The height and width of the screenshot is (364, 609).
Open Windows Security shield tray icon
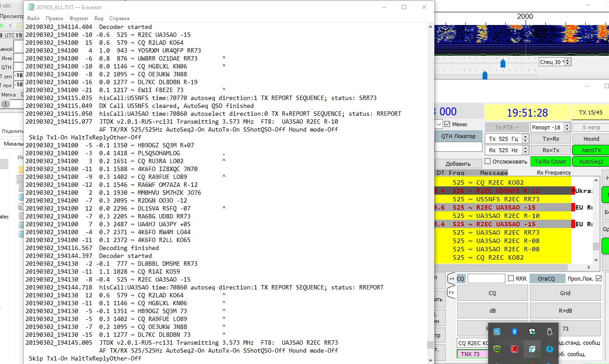[x=532, y=332]
